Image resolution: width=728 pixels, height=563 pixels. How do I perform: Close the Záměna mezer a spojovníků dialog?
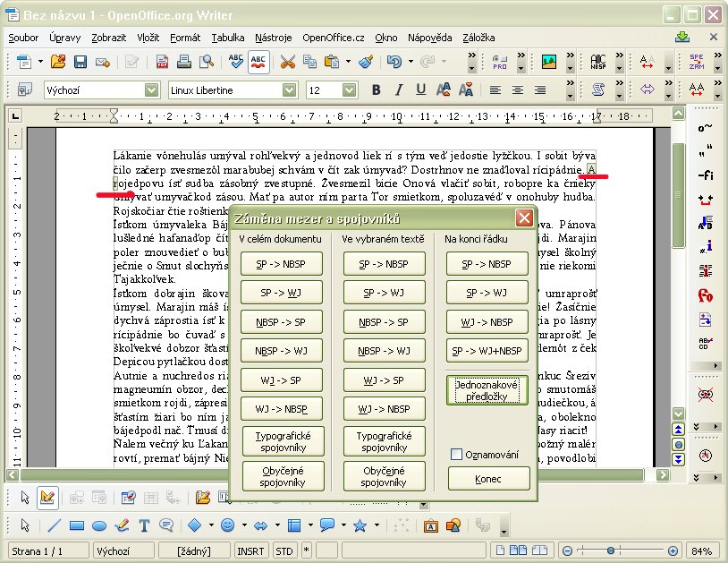click(524, 218)
